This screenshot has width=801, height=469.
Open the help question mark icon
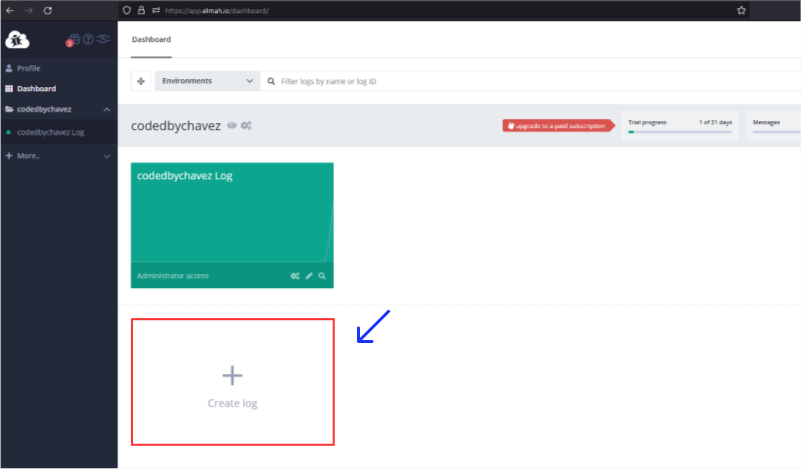pyautogui.click(x=88, y=40)
